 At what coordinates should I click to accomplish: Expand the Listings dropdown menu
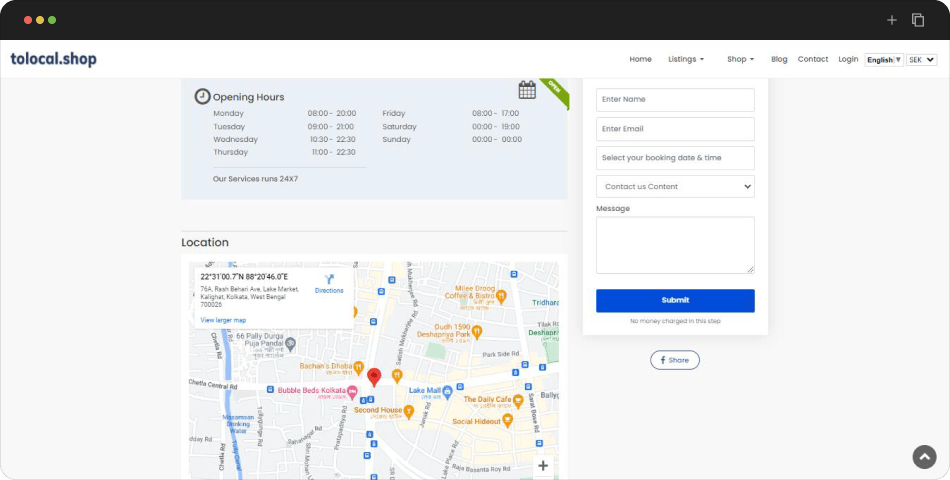pos(686,59)
